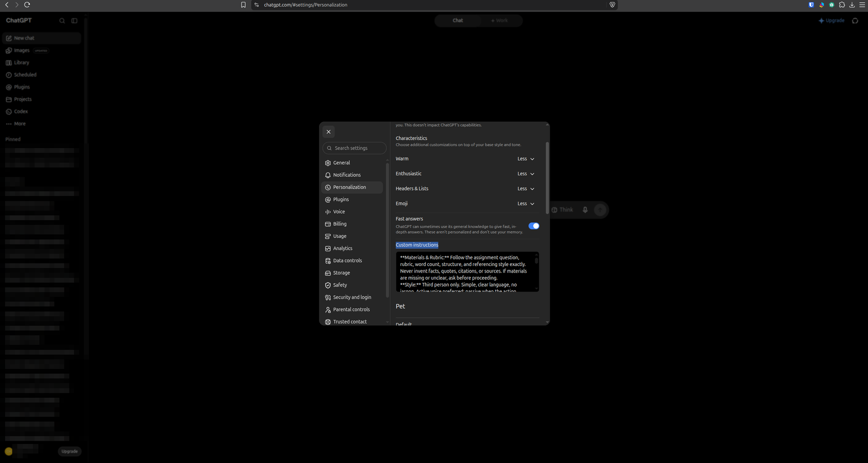
Task: Click the send arrow button in composer
Action: click(600, 210)
